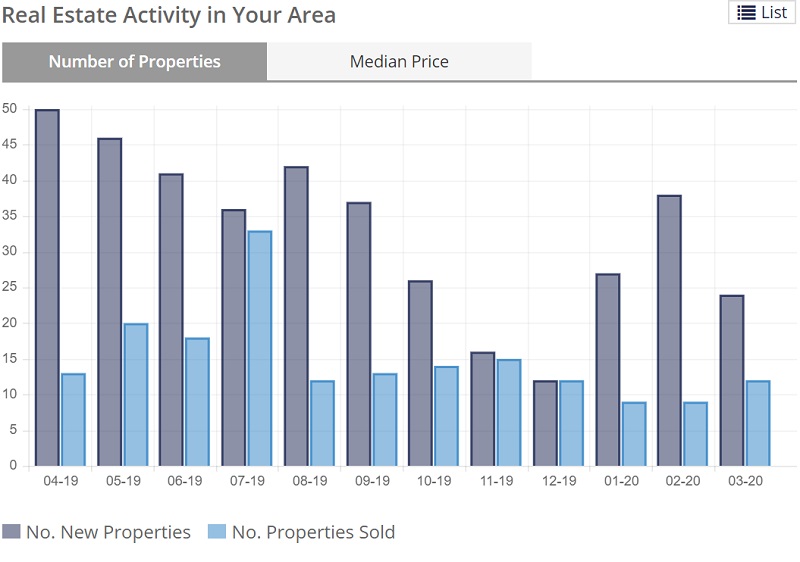This screenshot has width=800, height=562.
Task: Hide the No. New Properties series label
Action: (x=108, y=532)
